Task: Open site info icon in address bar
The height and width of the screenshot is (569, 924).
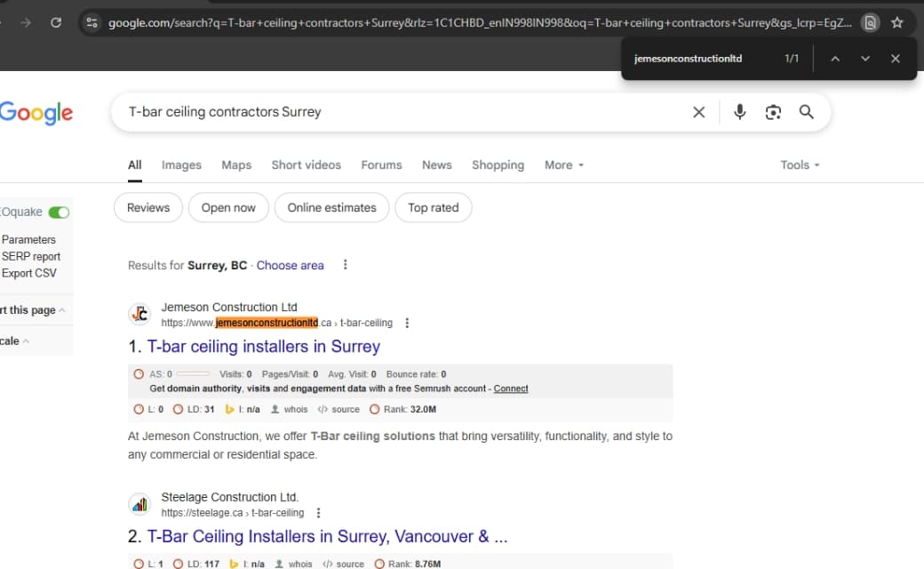Action: [92, 23]
